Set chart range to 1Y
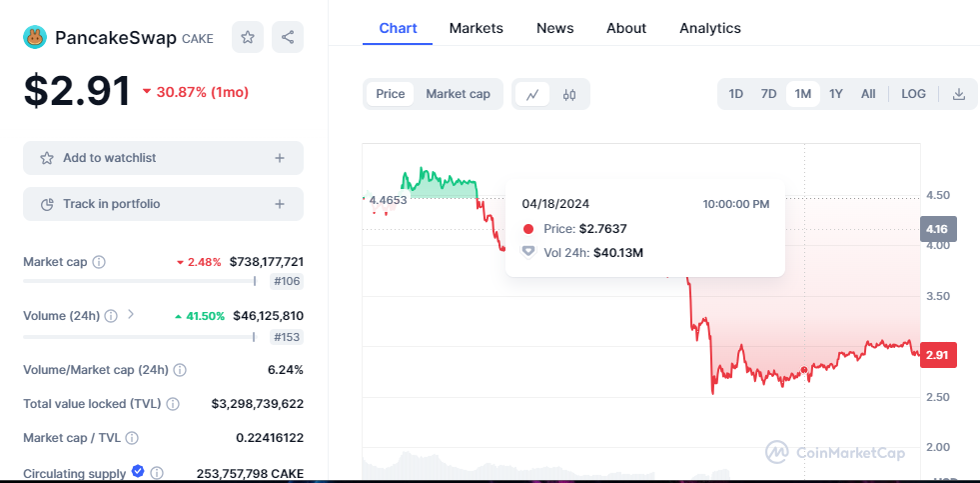This screenshot has width=980, height=483. click(x=835, y=94)
